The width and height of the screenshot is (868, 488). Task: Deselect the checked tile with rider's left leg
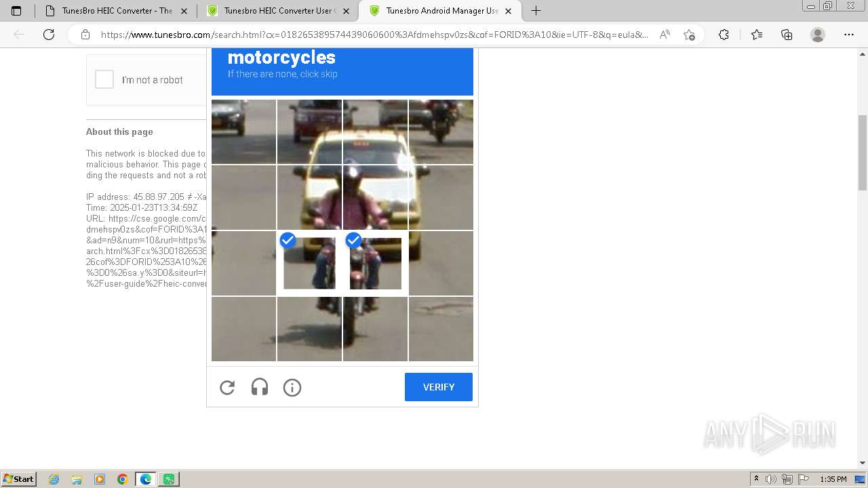(309, 263)
